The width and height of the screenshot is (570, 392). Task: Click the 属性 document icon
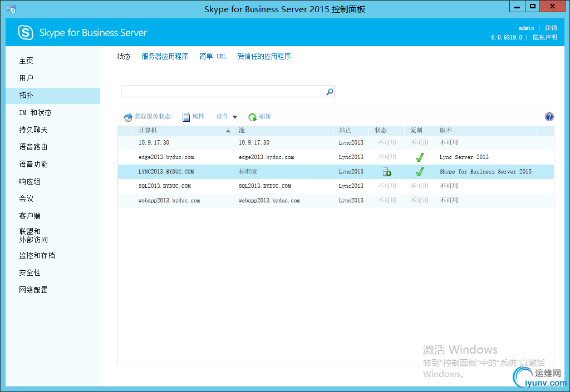click(x=186, y=117)
